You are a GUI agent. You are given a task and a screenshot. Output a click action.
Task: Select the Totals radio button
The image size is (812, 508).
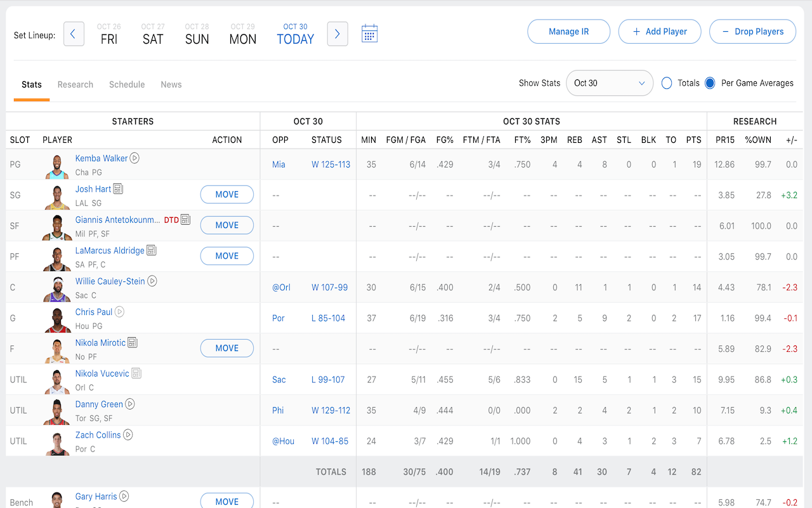(x=665, y=83)
